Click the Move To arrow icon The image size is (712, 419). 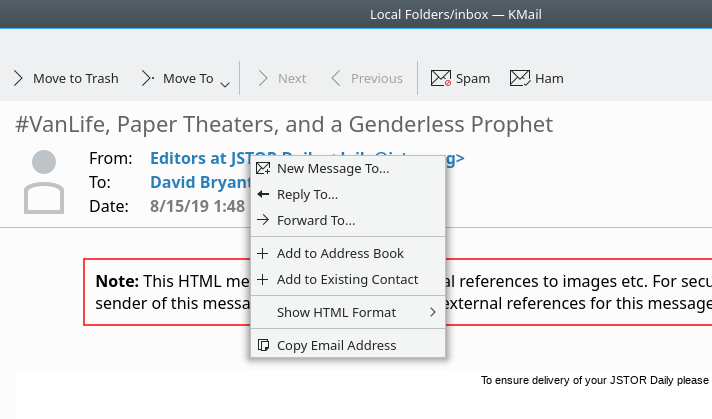coord(148,79)
